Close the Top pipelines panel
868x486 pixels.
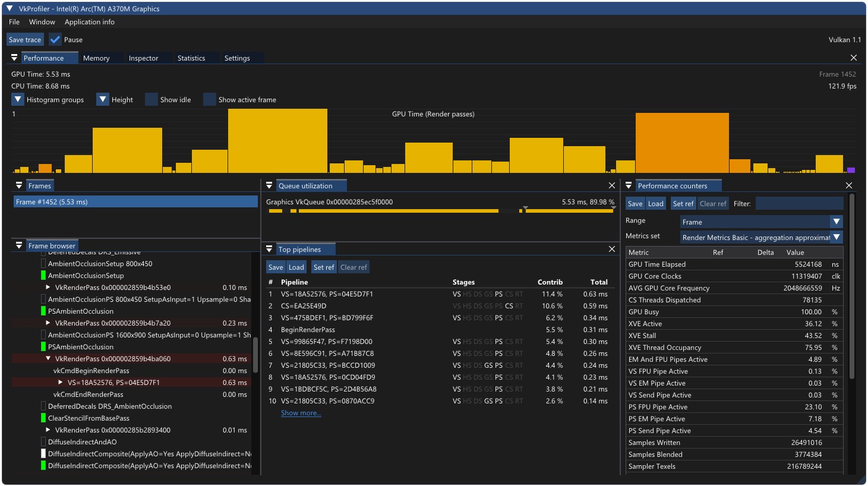point(612,250)
